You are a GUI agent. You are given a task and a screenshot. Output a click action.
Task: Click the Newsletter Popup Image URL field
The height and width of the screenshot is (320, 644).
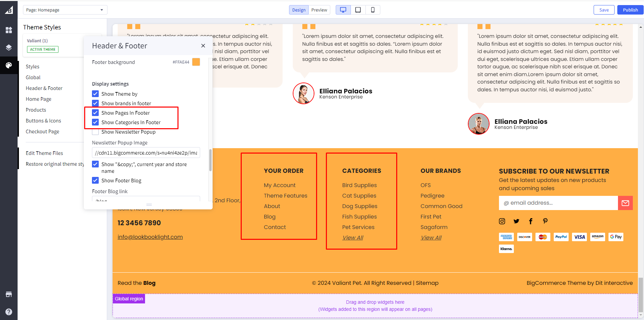pyautogui.click(x=146, y=153)
